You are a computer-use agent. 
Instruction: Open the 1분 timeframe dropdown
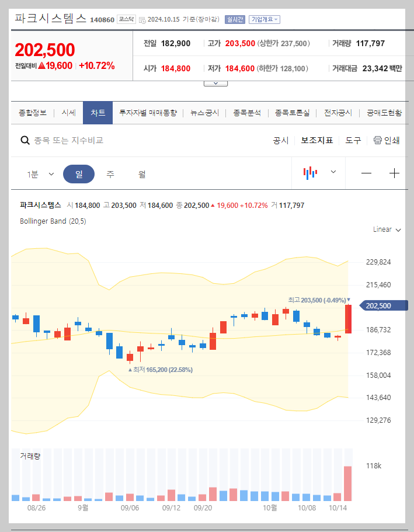coord(40,173)
